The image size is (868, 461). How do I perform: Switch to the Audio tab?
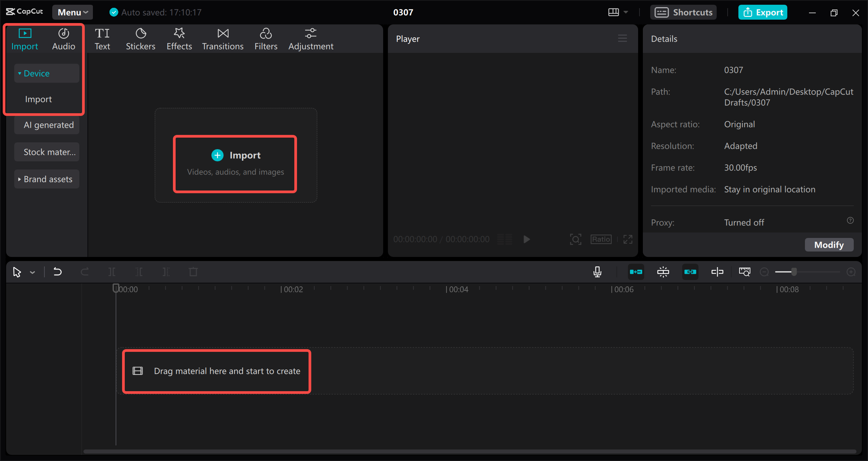tap(63, 38)
